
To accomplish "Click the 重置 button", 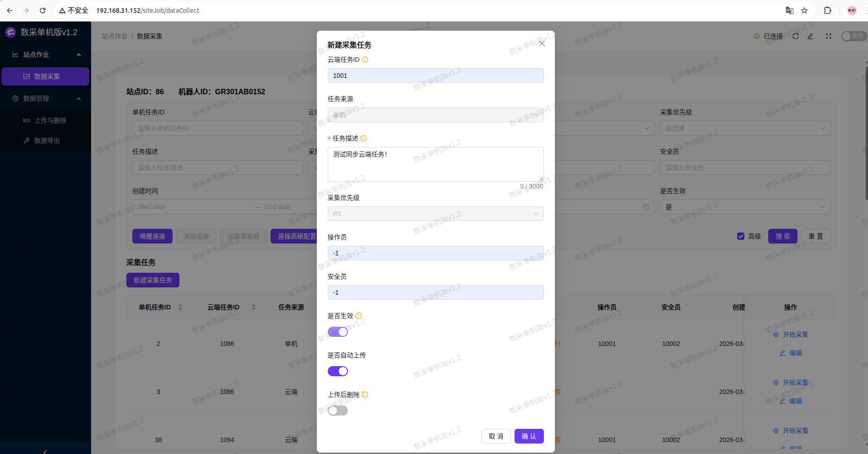I will (815, 236).
